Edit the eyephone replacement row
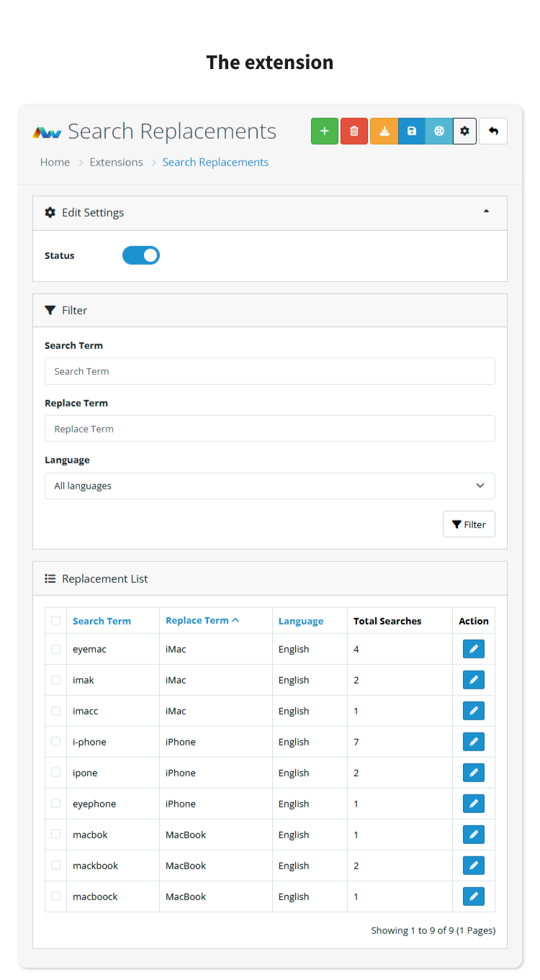Image resolution: width=540 pixels, height=980 pixels. pos(474,804)
